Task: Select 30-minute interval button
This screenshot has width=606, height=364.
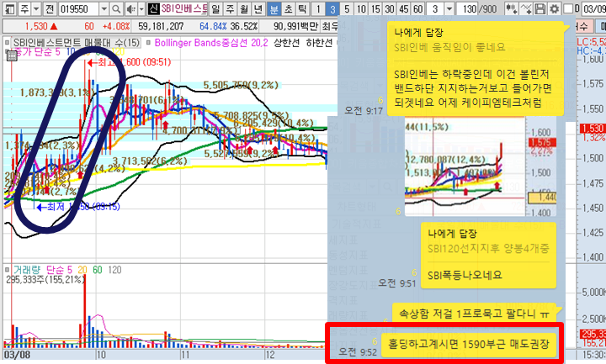Action: coord(390,8)
